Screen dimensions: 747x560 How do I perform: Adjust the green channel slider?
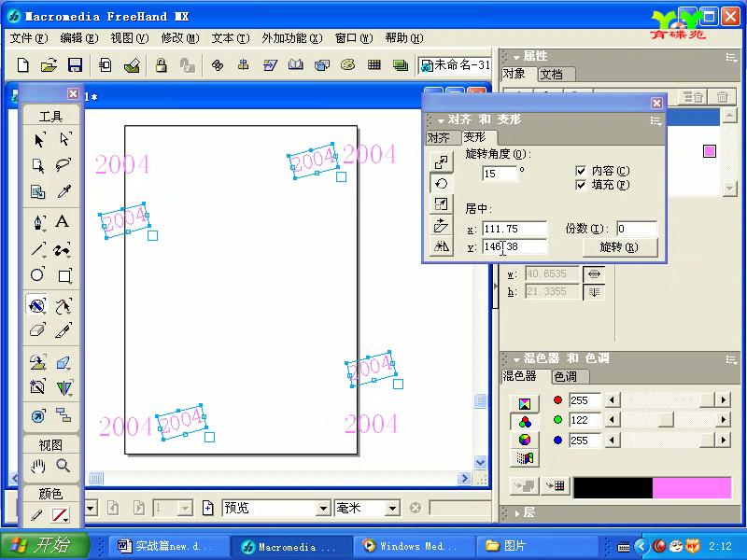666,419
